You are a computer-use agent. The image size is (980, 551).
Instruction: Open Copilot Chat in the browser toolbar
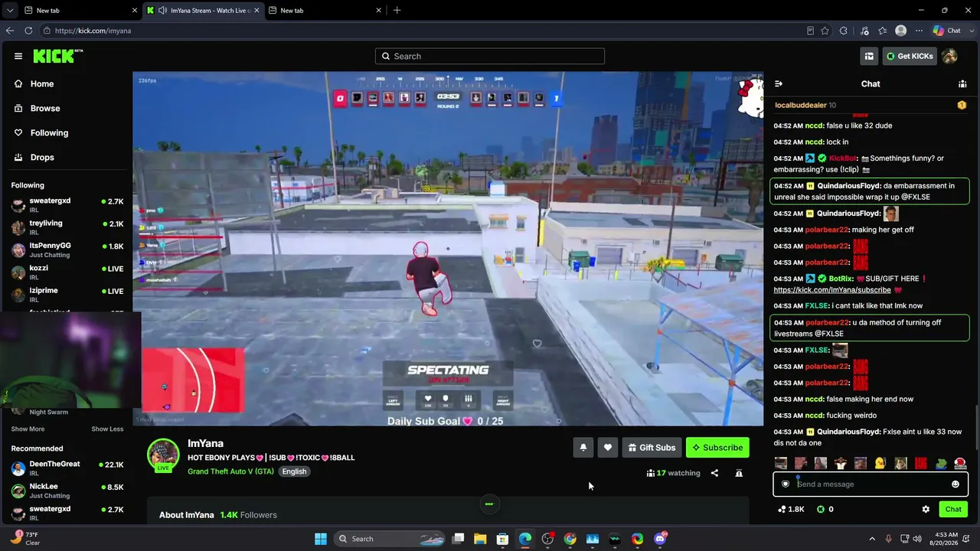click(x=946, y=31)
